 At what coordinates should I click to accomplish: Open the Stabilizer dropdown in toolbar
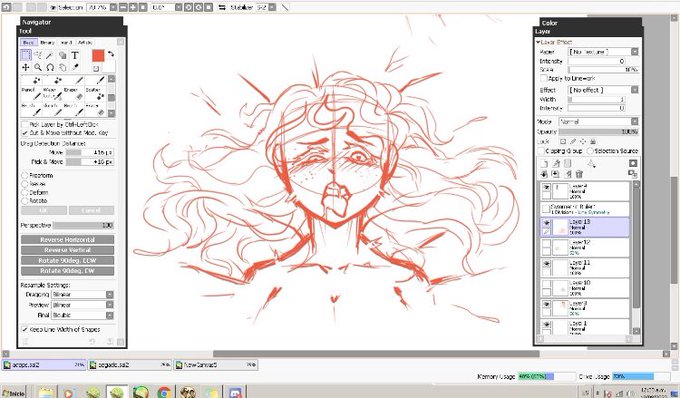coord(272,7)
